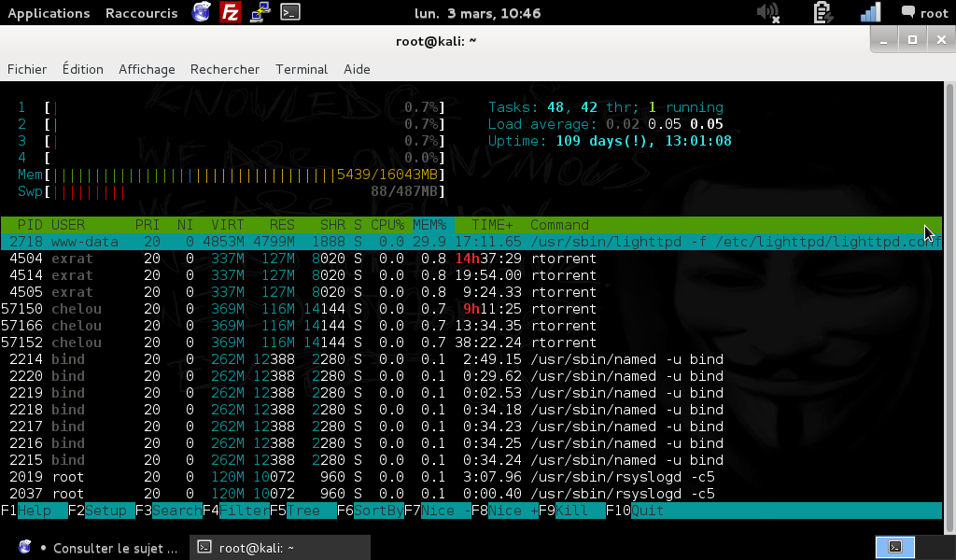Open the battery status indicator

822,13
